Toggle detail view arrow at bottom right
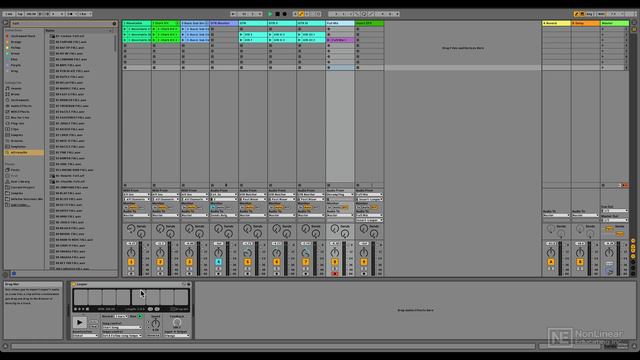The image size is (640, 360). (x=634, y=346)
